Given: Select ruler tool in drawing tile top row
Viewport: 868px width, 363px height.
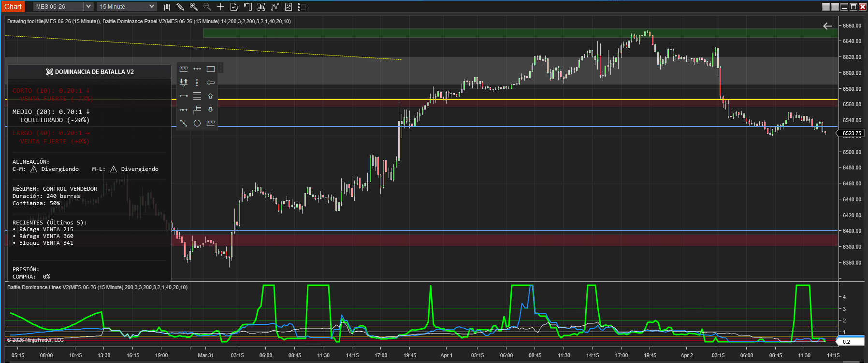Looking at the screenshot, I should (184, 69).
